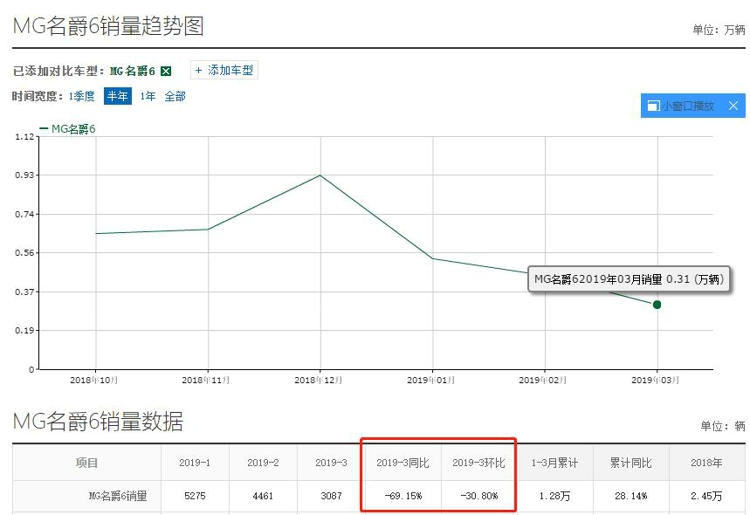Click the 2019-3同比 column header
This screenshot has width=750, height=515.
402,463
